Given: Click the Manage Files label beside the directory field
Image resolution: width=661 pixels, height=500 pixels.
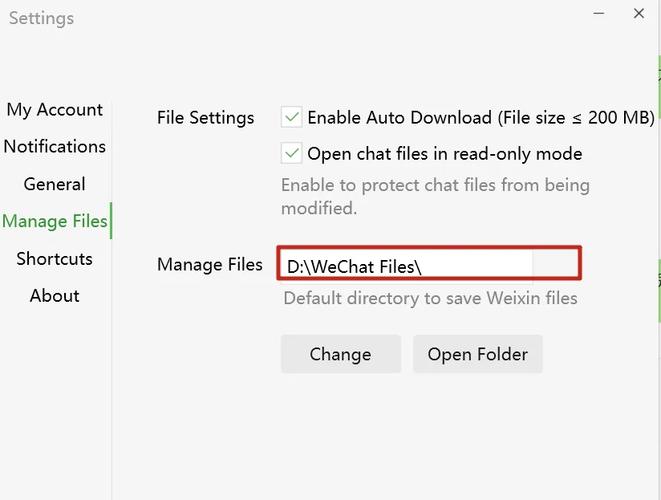Looking at the screenshot, I should coord(210,265).
